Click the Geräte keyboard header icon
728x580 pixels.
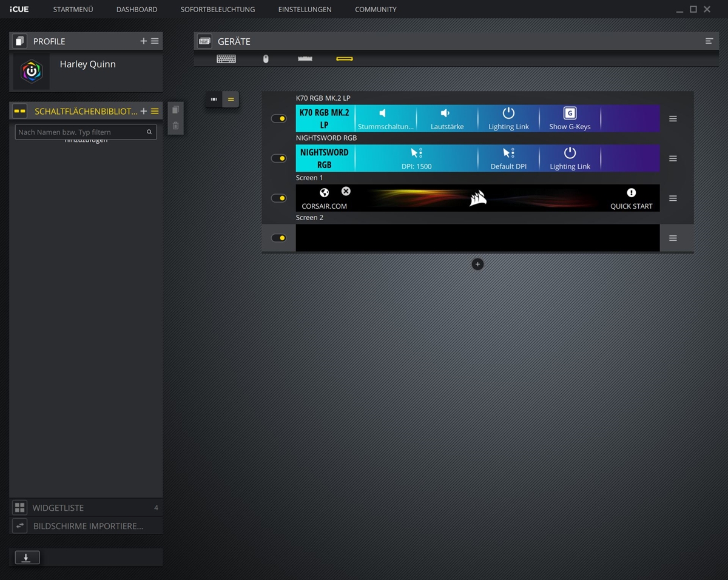tap(204, 41)
